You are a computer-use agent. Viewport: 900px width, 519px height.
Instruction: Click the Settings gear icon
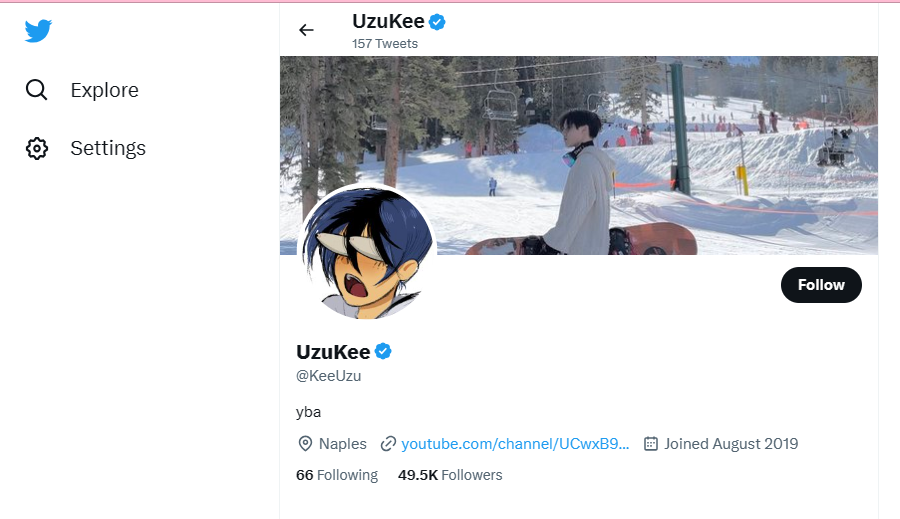(37, 148)
